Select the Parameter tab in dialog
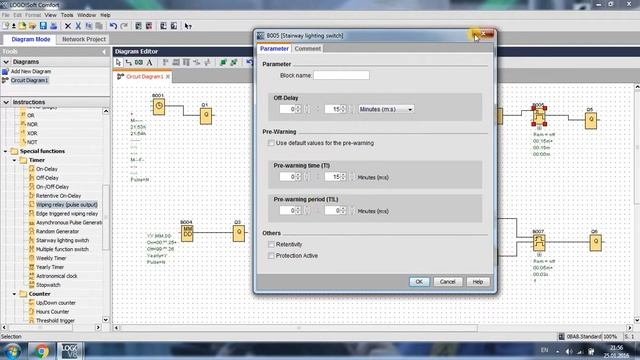This screenshot has width=640, height=360. (x=274, y=49)
